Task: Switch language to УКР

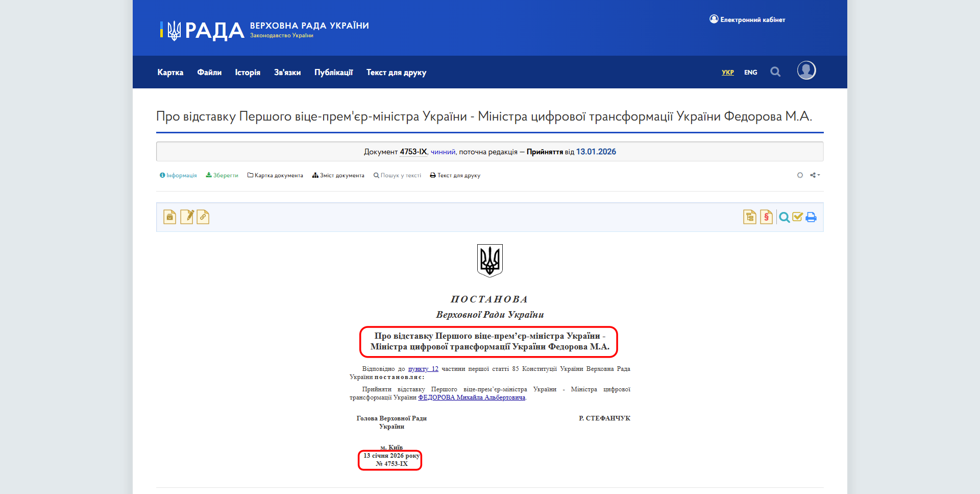Action: [x=728, y=73]
